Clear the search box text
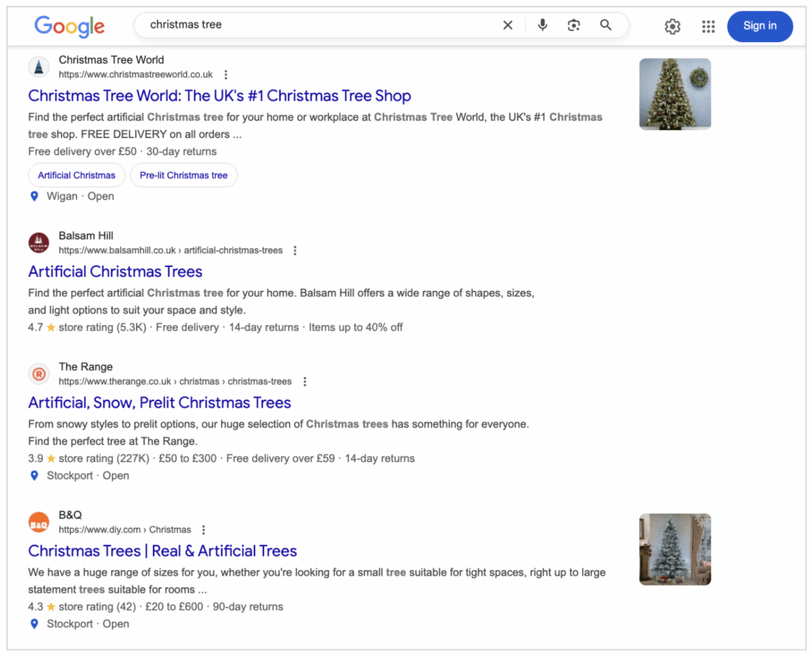Screen dimensions: 812x655 507,25
